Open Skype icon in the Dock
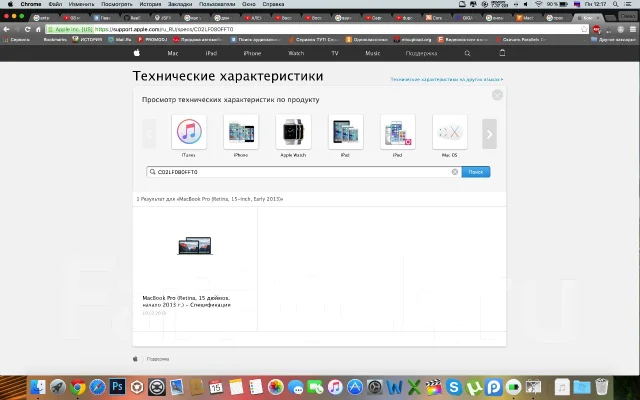 (x=453, y=387)
